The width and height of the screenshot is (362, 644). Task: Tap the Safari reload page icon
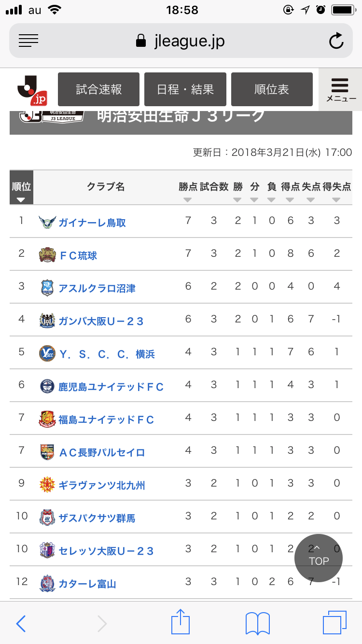[336, 41]
